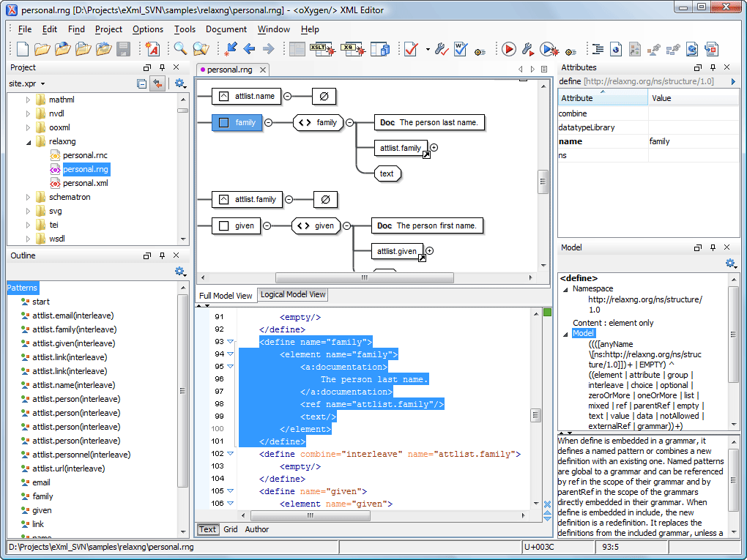The image size is (747, 560).
Task: Expand the mathml folder
Action: [x=28, y=100]
